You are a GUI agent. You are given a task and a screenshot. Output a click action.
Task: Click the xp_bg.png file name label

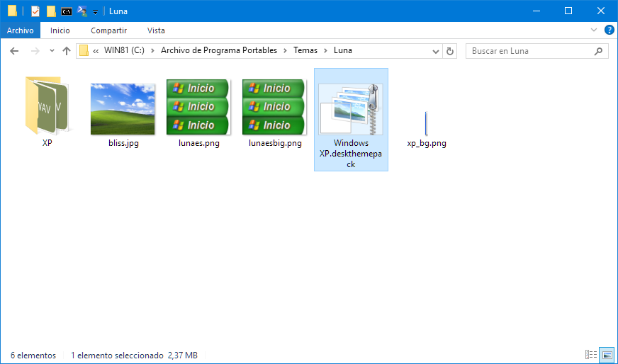click(x=427, y=143)
